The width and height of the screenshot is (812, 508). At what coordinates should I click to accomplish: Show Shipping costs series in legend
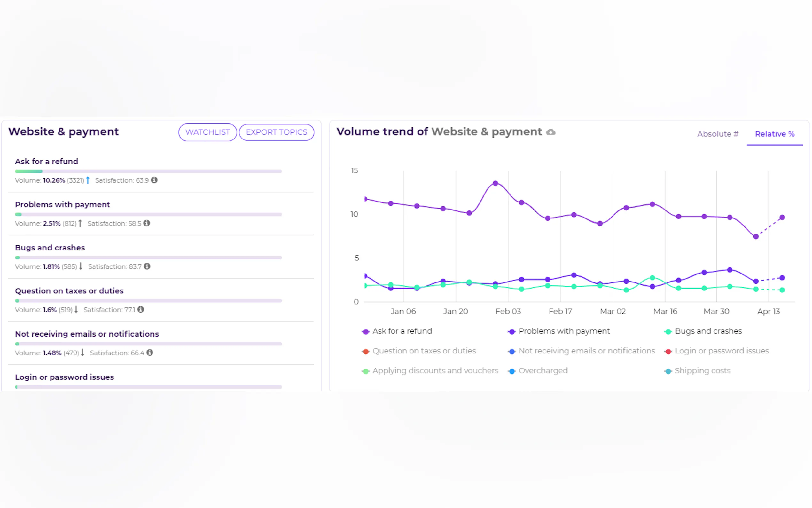click(x=702, y=371)
